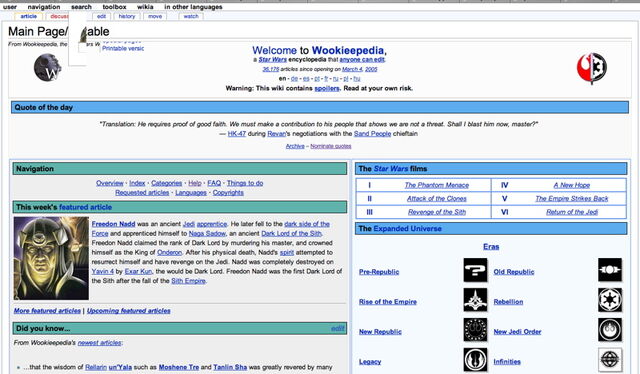Image resolution: width=640 pixels, height=374 pixels.
Task: Open The Empire Strikes Back link
Action: click(572, 198)
